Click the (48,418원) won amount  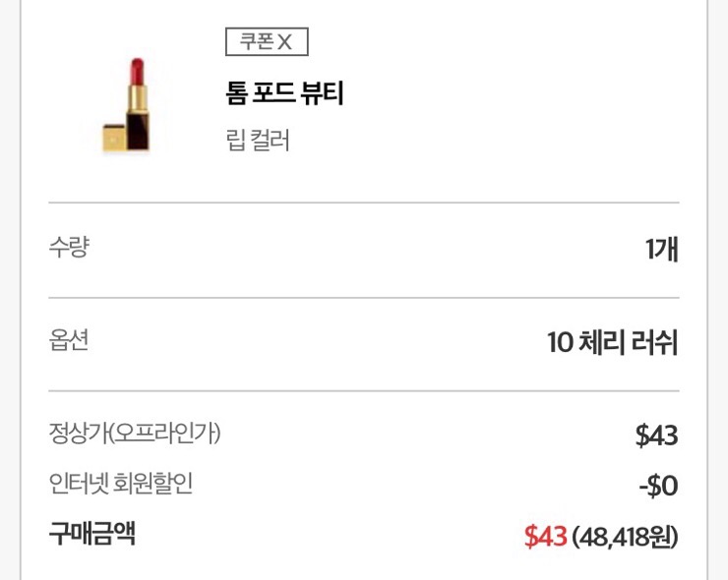[626, 537]
